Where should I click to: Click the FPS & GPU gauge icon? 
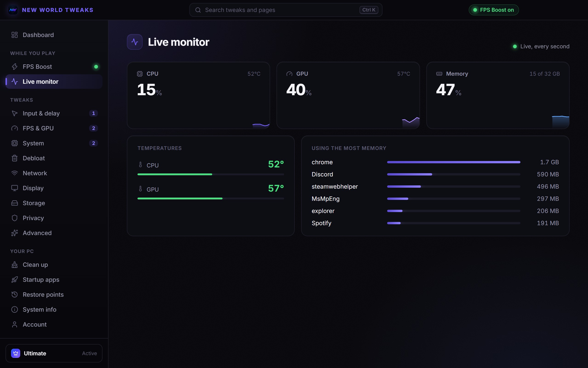click(x=14, y=128)
